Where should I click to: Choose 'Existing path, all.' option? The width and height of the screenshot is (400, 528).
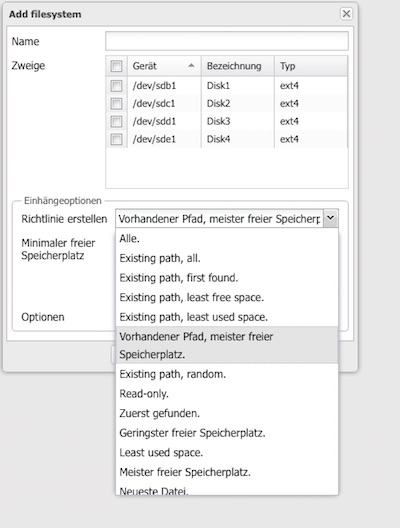click(227, 258)
